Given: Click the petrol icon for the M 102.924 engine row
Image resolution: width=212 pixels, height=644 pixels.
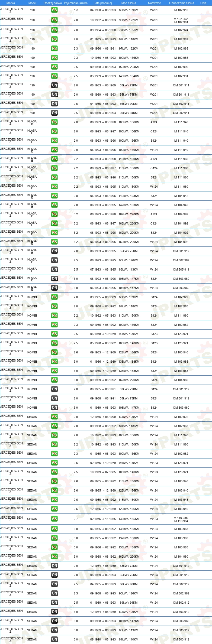Looking at the screenshot, I should (54, 30).
